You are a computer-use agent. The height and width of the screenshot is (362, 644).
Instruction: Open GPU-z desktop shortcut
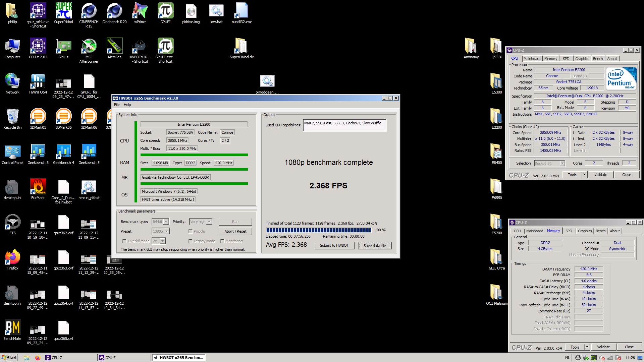[x=63, y=49]
